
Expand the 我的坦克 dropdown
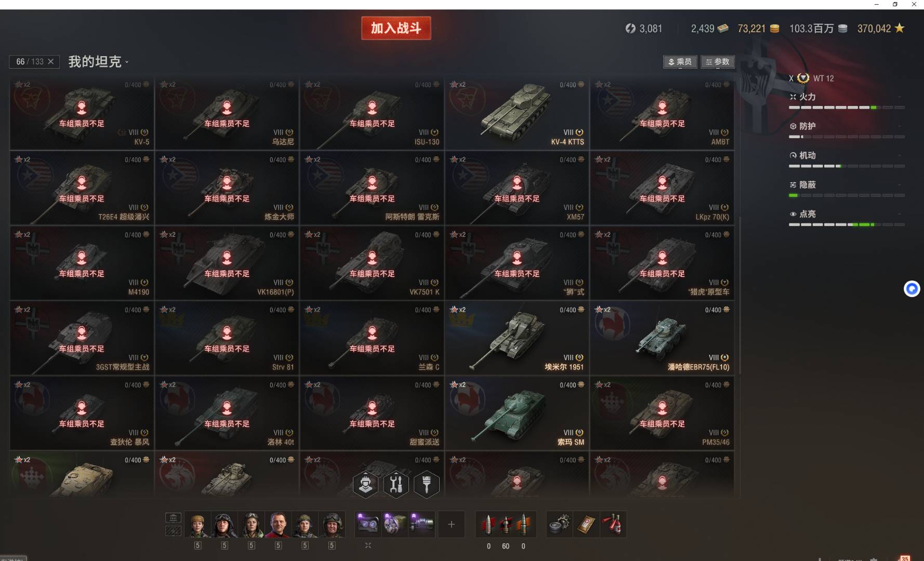(98, 62)
